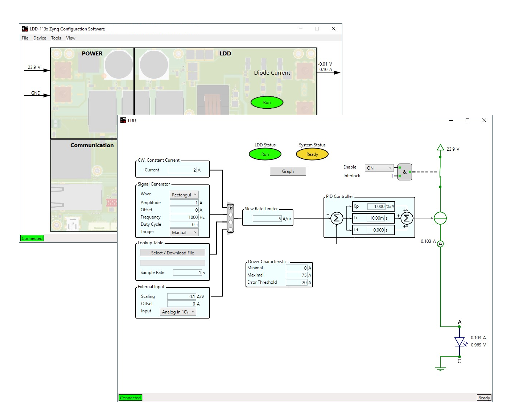Viewport: 511px width, 420px height.
Task: Edit the CW Current value field
Action: 182,170
